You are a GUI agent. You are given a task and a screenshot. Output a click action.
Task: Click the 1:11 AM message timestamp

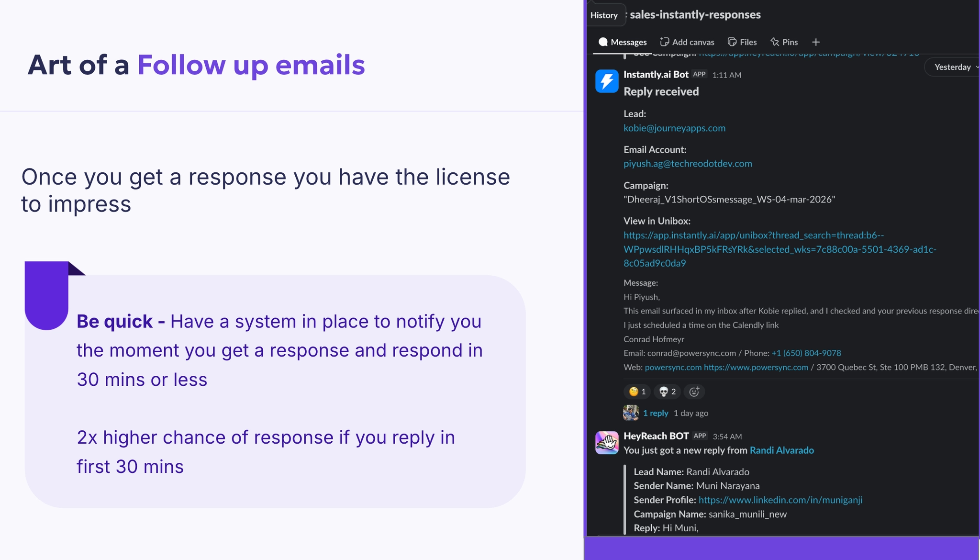(x=726, y=75)
